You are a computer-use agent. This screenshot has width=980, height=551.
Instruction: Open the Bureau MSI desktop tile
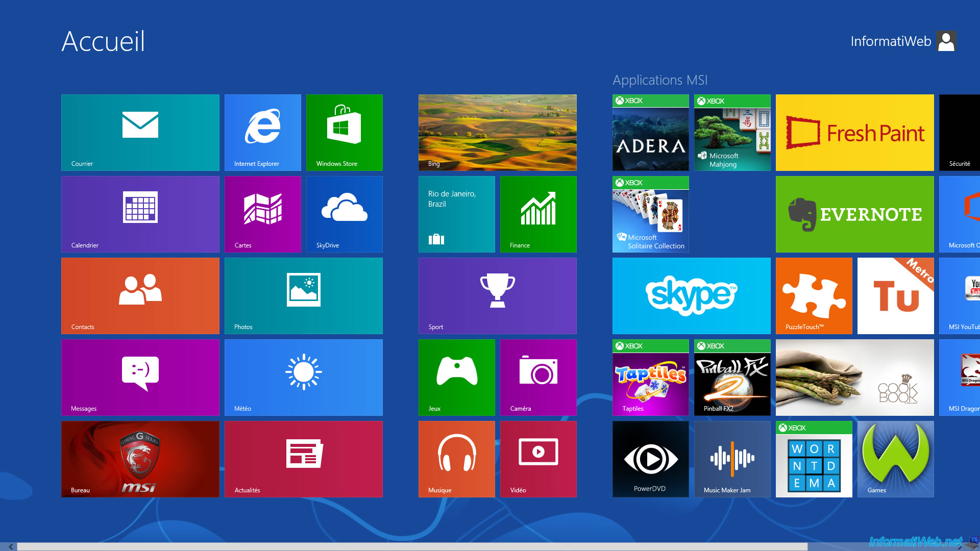coord(140,459)
